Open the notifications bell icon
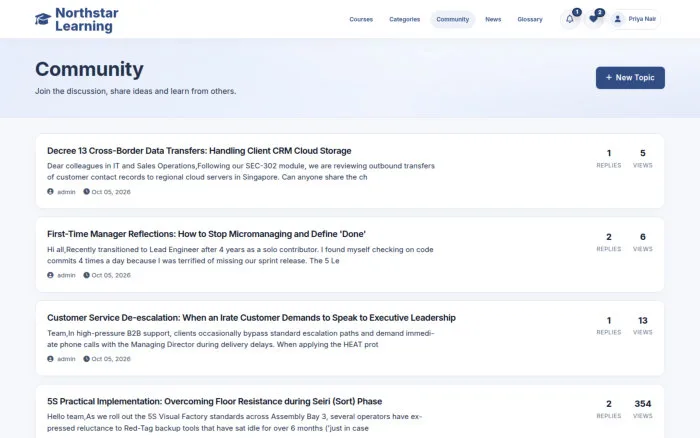Viewport: 700px width, 438px height. (x=570, y=19)
